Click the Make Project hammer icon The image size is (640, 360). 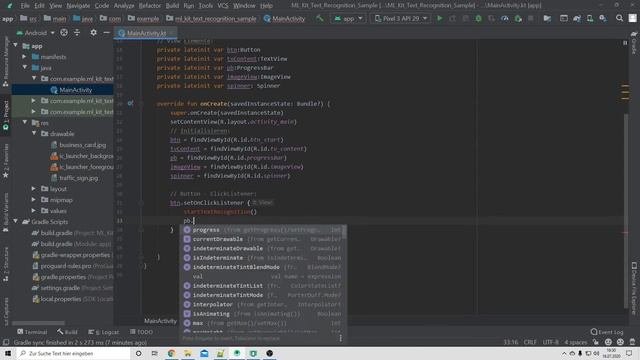[x=320, y=18]
